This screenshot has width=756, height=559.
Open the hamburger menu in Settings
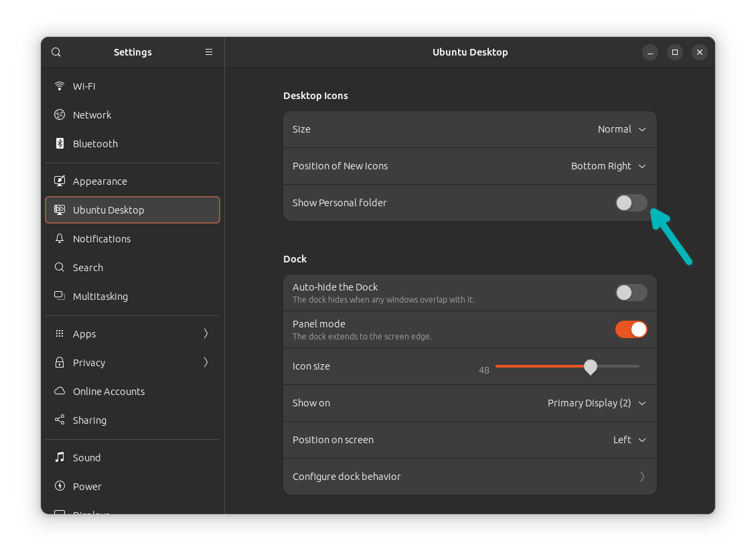[208, 52]
